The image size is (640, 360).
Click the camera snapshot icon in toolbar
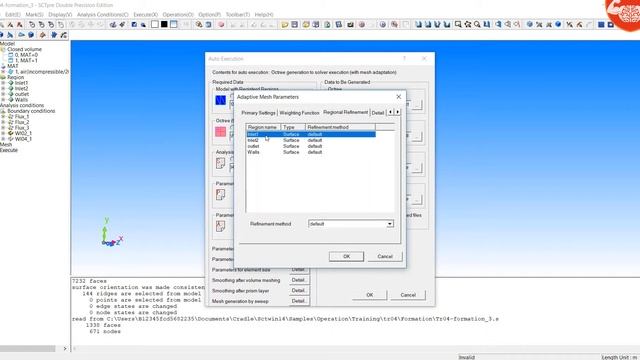[350, 24]
